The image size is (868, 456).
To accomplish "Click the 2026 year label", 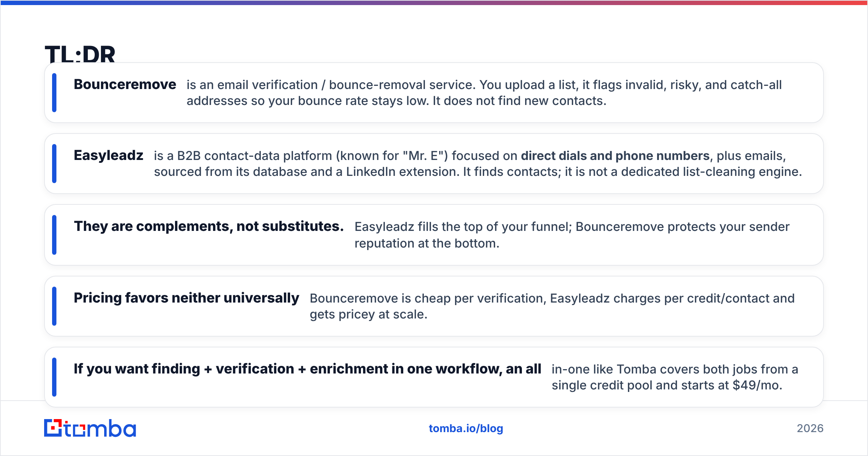I will coord(810,428).
